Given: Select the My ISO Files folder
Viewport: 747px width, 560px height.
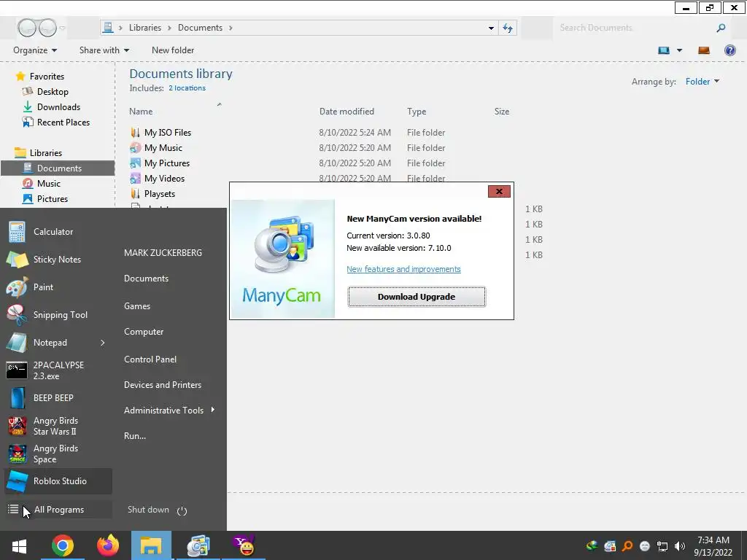Looking at the screenshot, I should [x=167, y=133].
